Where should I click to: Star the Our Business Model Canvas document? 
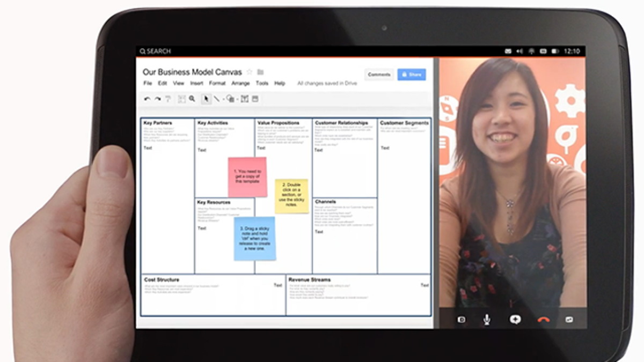(x=250, y=72)
